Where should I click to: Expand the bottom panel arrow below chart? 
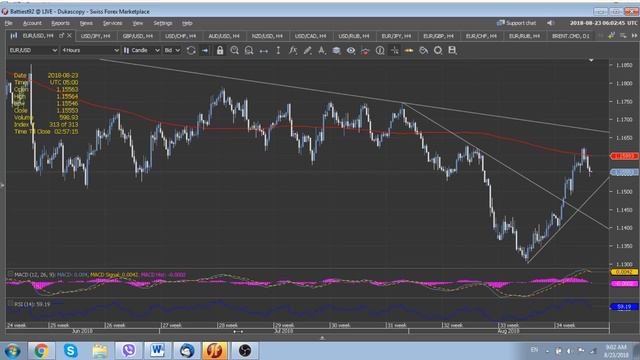click(x=322, y=338)
